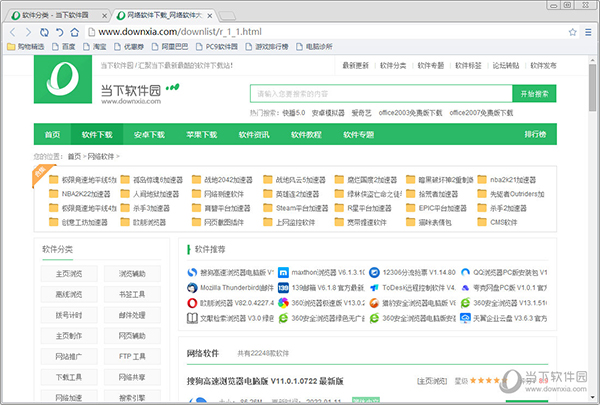
Task: Click hot search term 安卓模拟器
Action: pyautogui.click(x=328, y=113)
